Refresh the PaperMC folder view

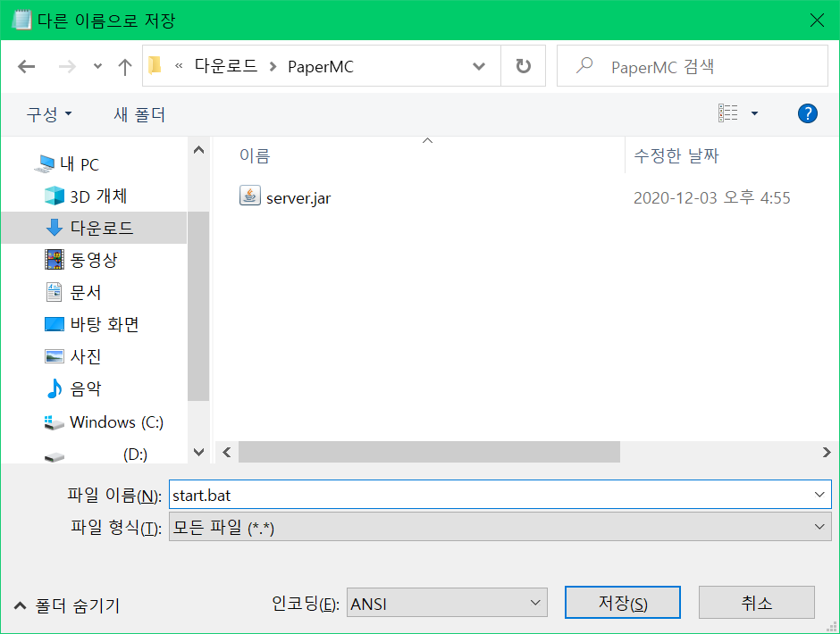pyautogui.click(x=523, y=66)
